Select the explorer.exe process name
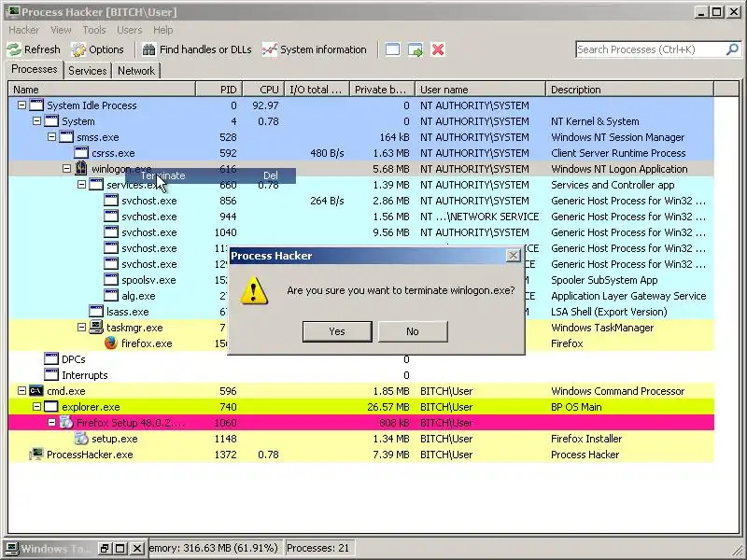The width and height of the screenshot is (747, 560). [91, 407]
